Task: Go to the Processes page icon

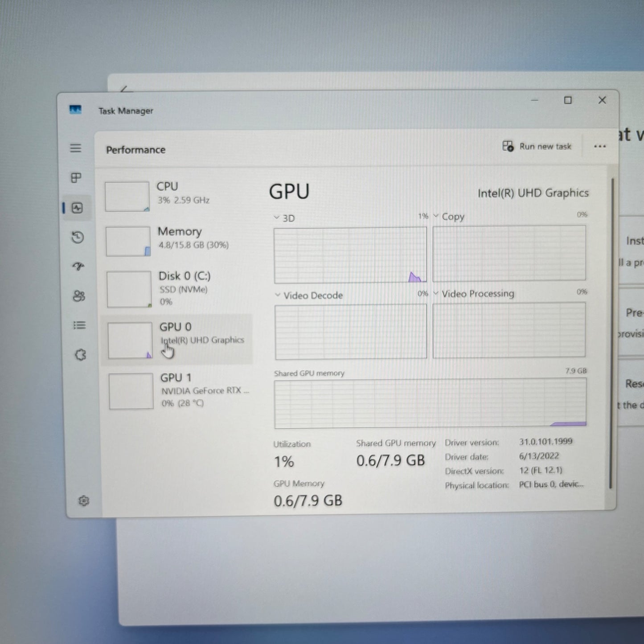Action: click(x=76, y=178)
